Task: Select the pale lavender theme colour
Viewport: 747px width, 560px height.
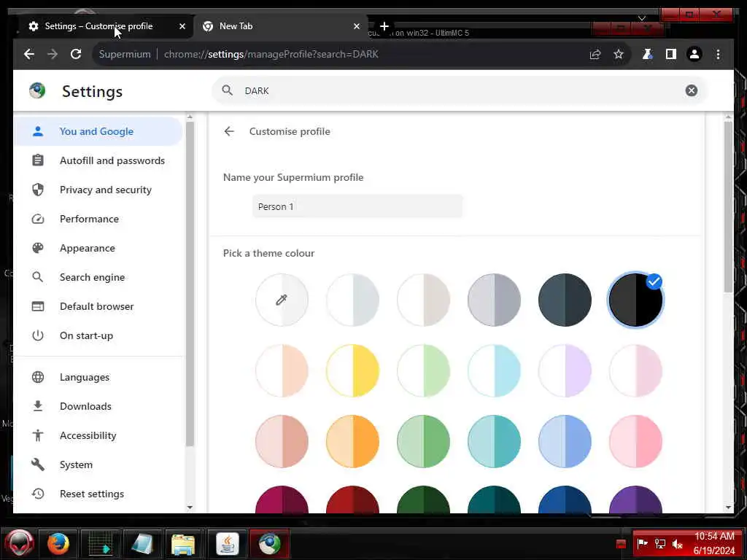Action: click(x=565, y=370)
